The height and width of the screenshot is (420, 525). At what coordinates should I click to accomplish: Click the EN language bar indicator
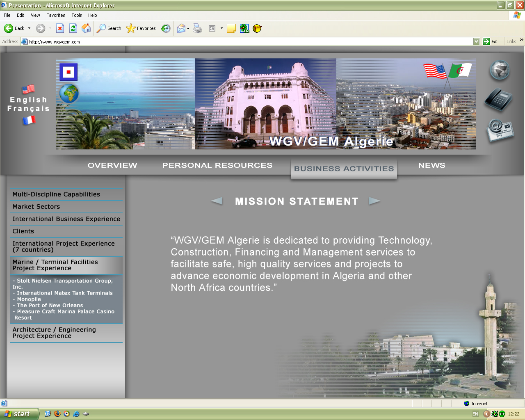coord(475,414)
